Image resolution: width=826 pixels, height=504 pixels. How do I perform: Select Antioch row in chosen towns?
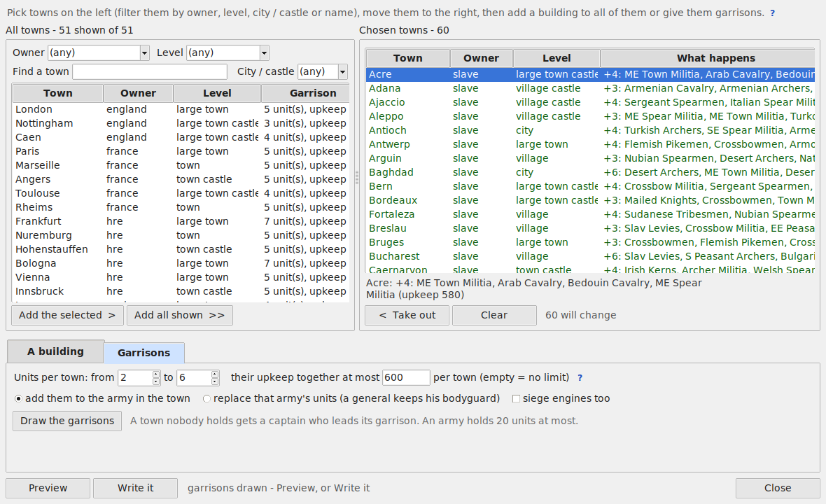591,131
